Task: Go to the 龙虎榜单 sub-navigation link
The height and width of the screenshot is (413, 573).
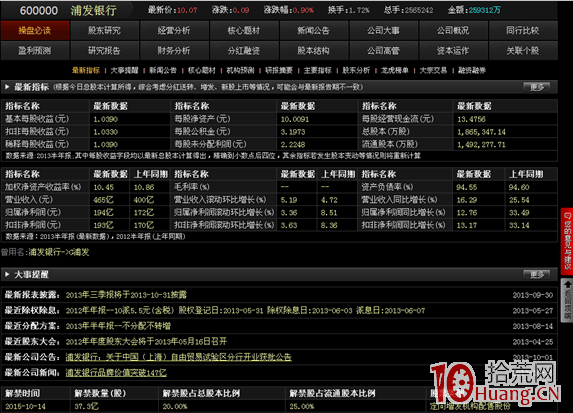Action: pyautogui.click(x=395, y=70)
